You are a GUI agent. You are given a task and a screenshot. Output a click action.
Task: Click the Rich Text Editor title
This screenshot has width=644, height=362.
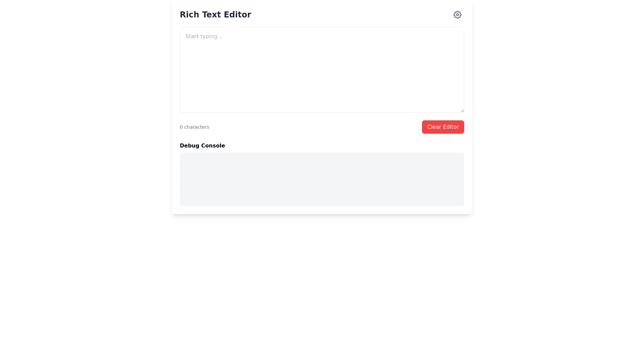pos(215,15)
